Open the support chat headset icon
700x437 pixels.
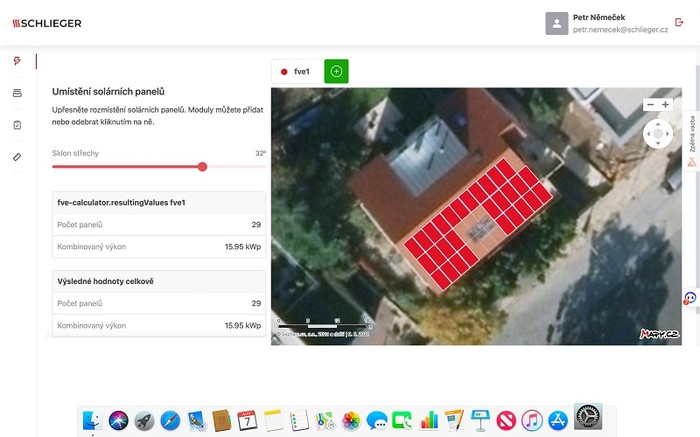point(690,298)
